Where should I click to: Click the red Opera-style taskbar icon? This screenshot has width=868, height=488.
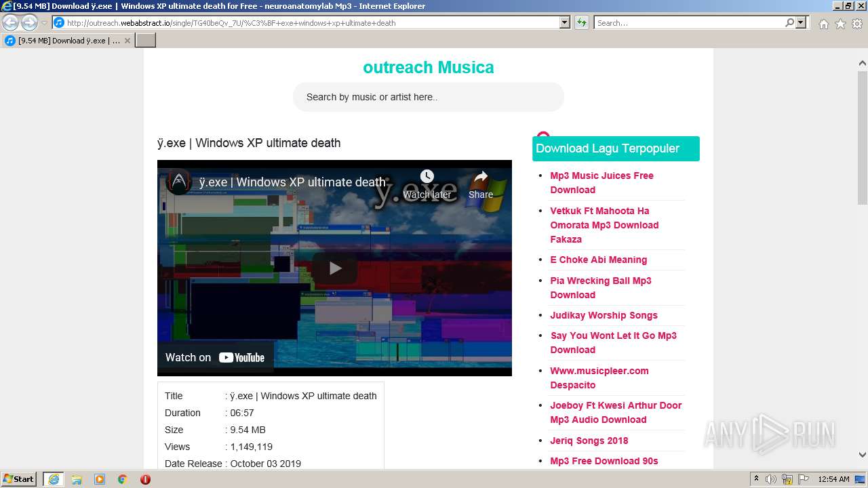[x=145, y=479]
